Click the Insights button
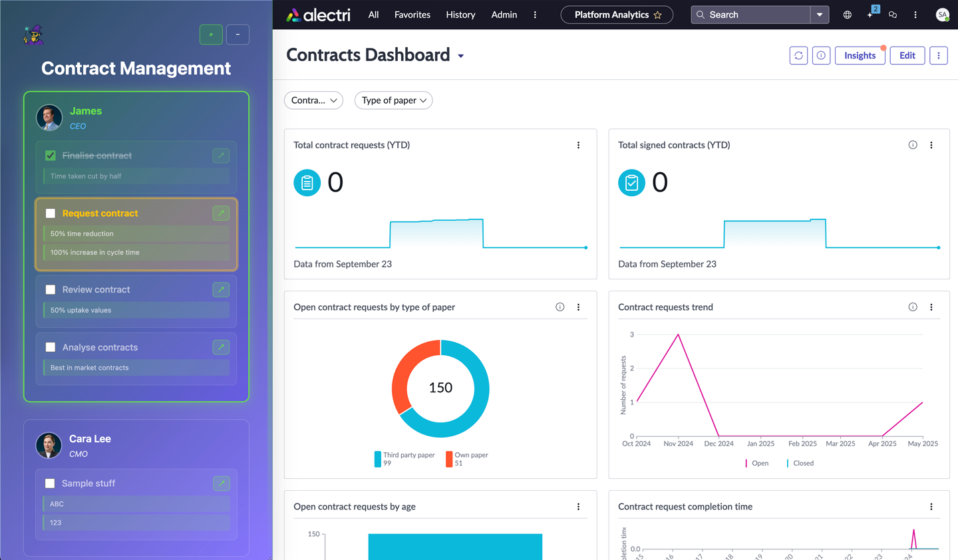 [x=860, y=56]
